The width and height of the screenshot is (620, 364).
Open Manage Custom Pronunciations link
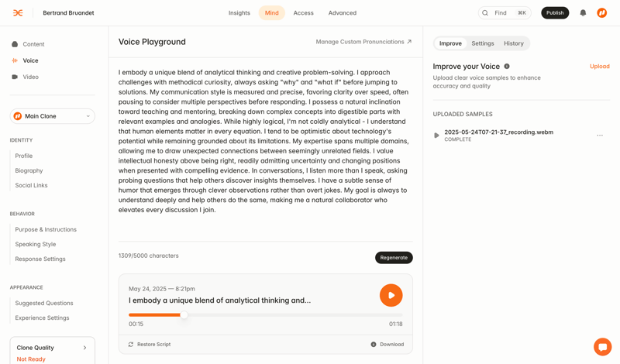[x=363, y=42]
